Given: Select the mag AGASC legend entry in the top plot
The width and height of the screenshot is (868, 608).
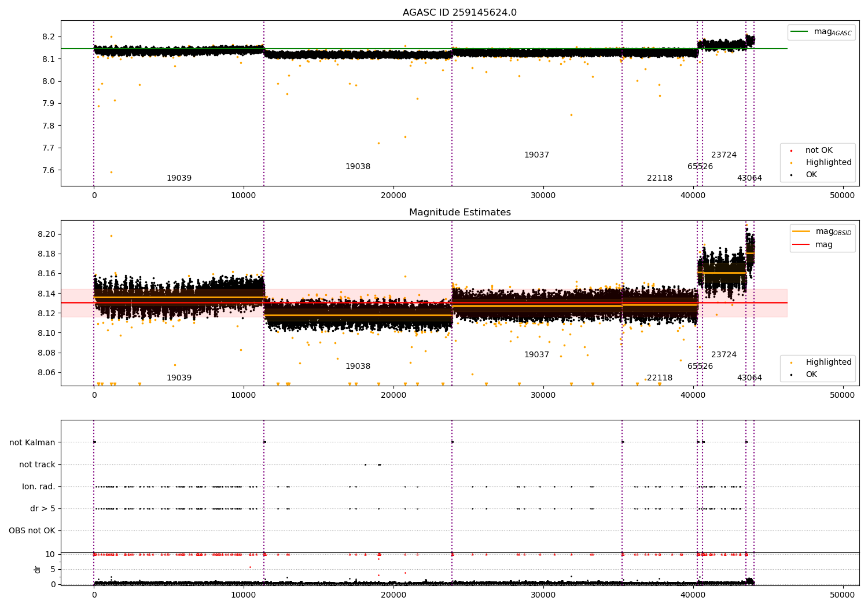Looking at the screenshot, I should (821, 32).
